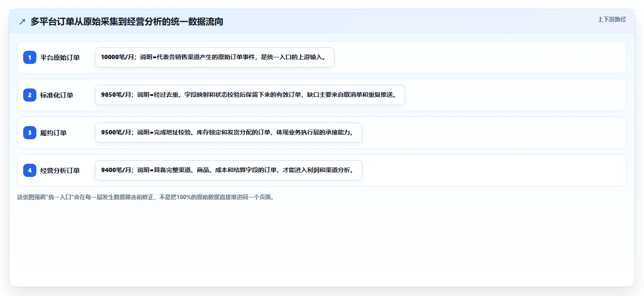Screen dimensions: 644x296
Task: Select the step 4 number badge
Action: tap(30, 170)
